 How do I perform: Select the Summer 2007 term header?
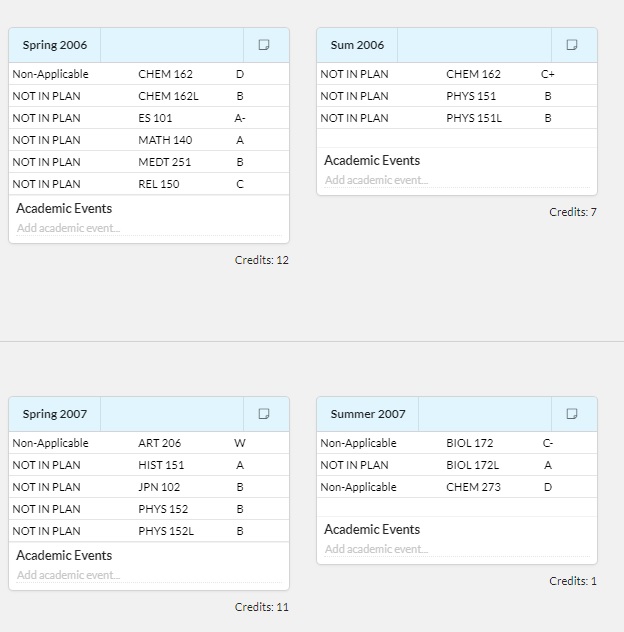coord(368,414)
